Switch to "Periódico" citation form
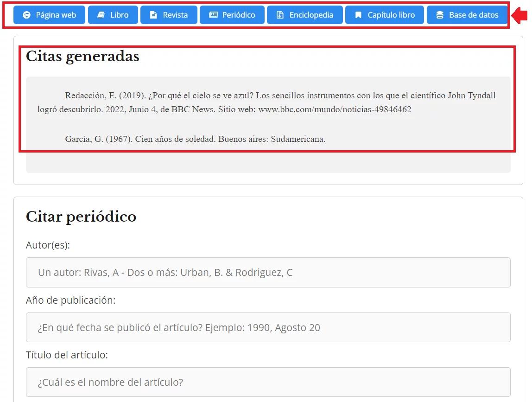Screen dimensions: 532x402 [238, 15]
